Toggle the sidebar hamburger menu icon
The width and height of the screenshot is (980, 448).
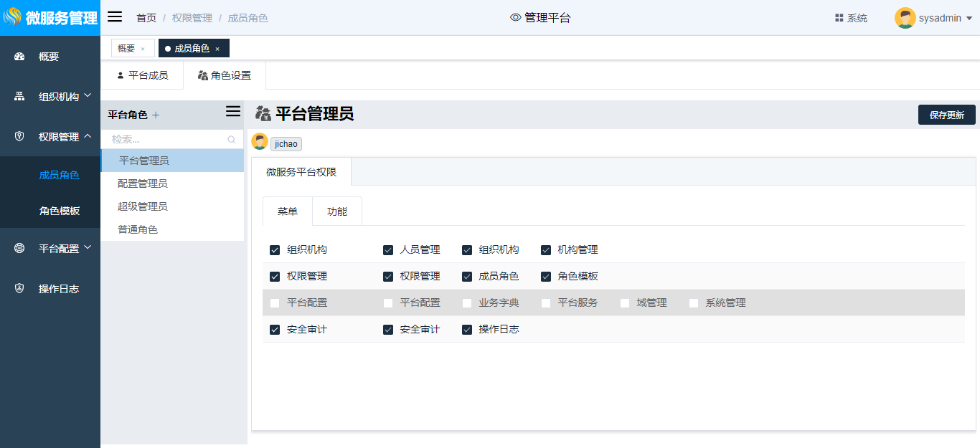click(x=115, y=17)
